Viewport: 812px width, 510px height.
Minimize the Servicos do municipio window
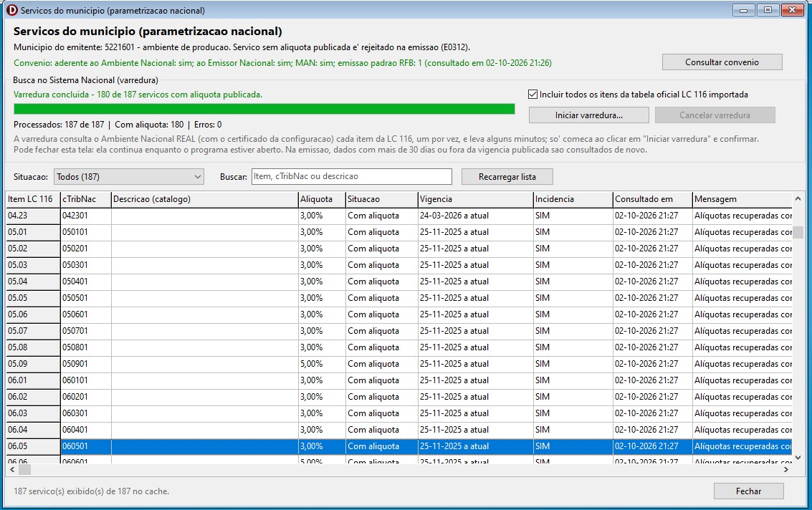(743, 10)
